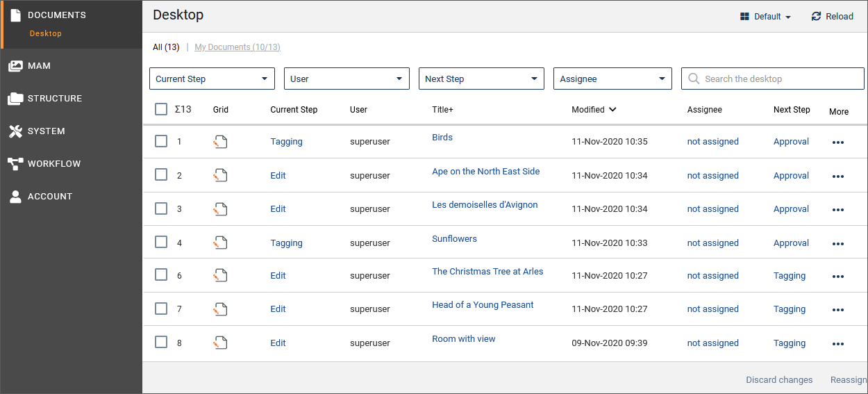Open the More dots menu for Birds

pos(838,142)
